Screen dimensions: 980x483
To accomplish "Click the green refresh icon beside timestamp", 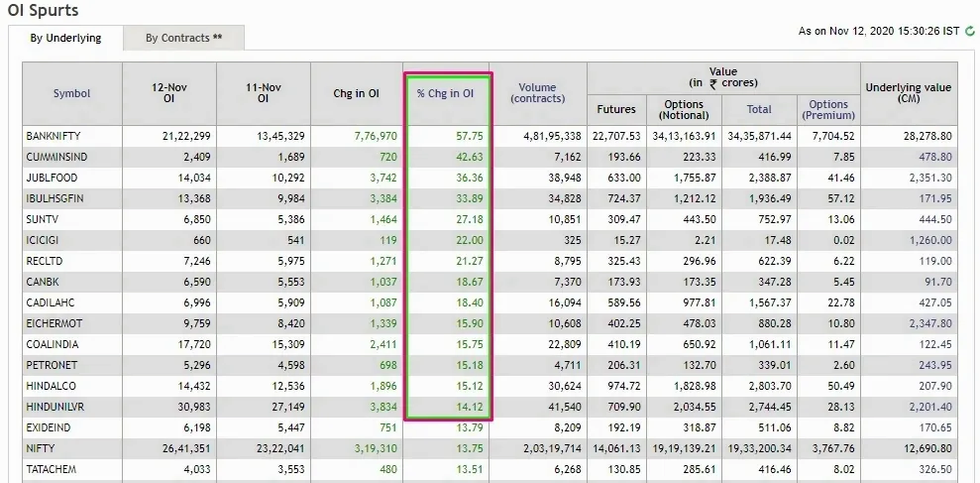I will [x=970, y=31].
